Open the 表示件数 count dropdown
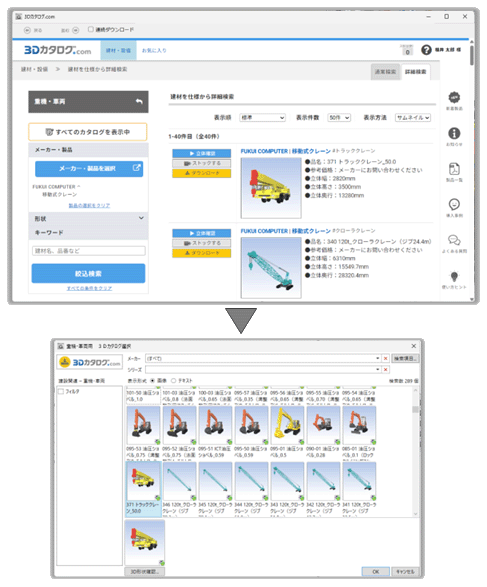 click(339, 118)
